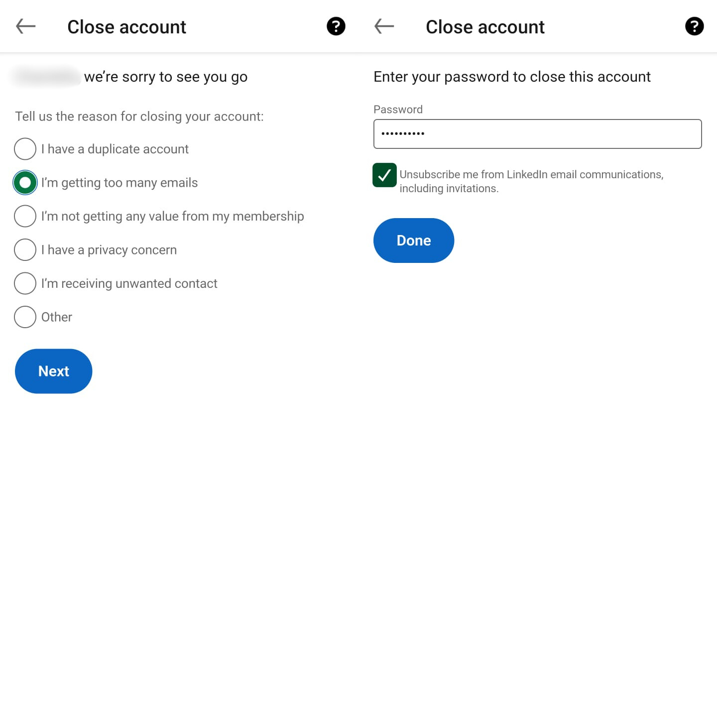This screenshot has width=717, height=728.
Task: Click the 'Close account' header title on right
Action: (x=484, y=26)
